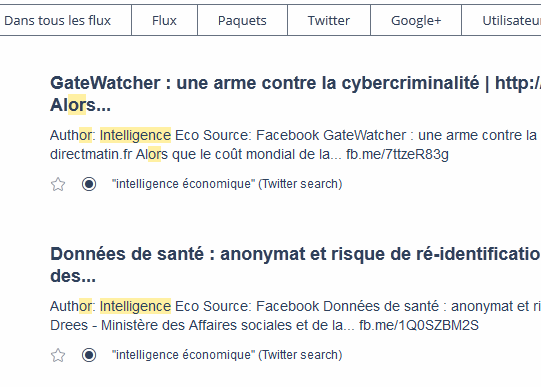Viewport: 541px width, 387px height.
Task: Open the GateWatcher cybercriminalité article title
Action: tap(295, 94)
